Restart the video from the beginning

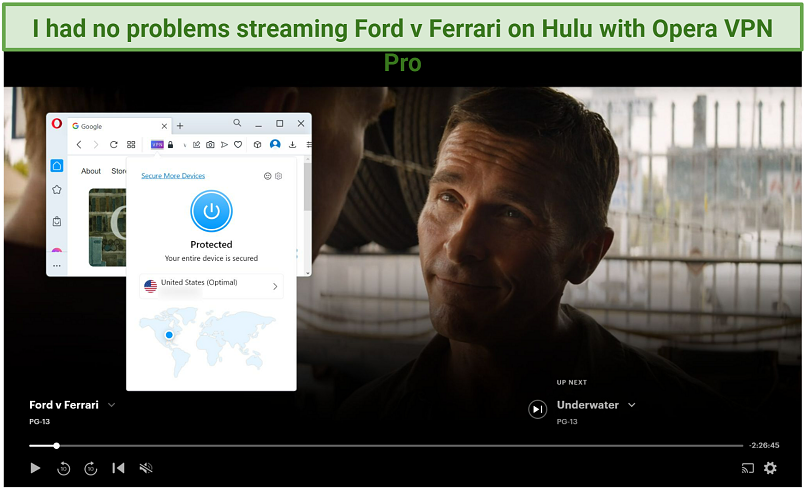118,468
